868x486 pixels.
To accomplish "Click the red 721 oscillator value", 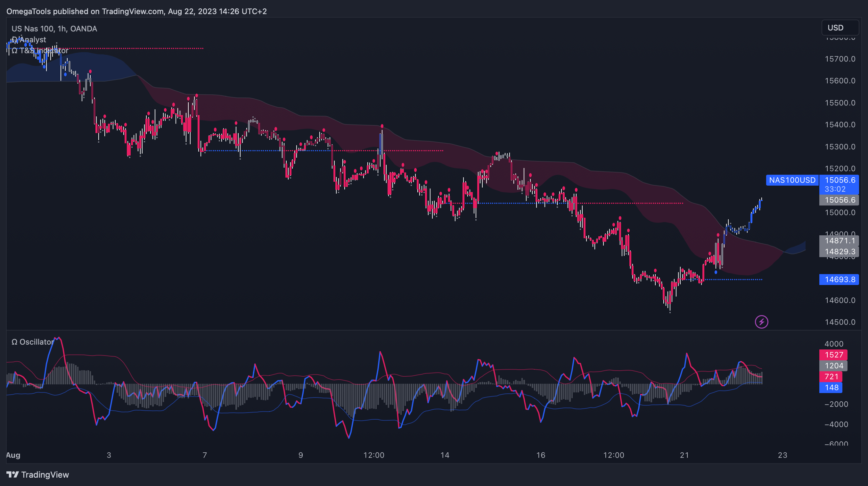I will click(831, 377).
